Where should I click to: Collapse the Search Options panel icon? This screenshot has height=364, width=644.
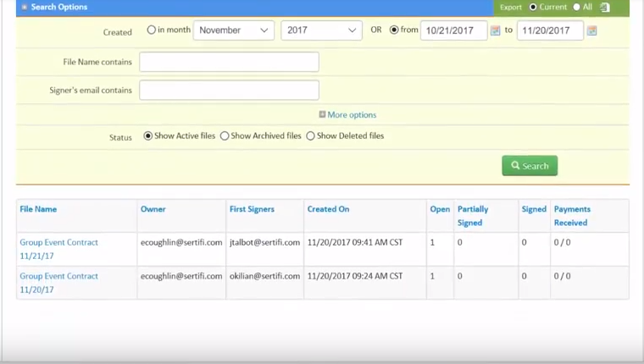point(25,7)
